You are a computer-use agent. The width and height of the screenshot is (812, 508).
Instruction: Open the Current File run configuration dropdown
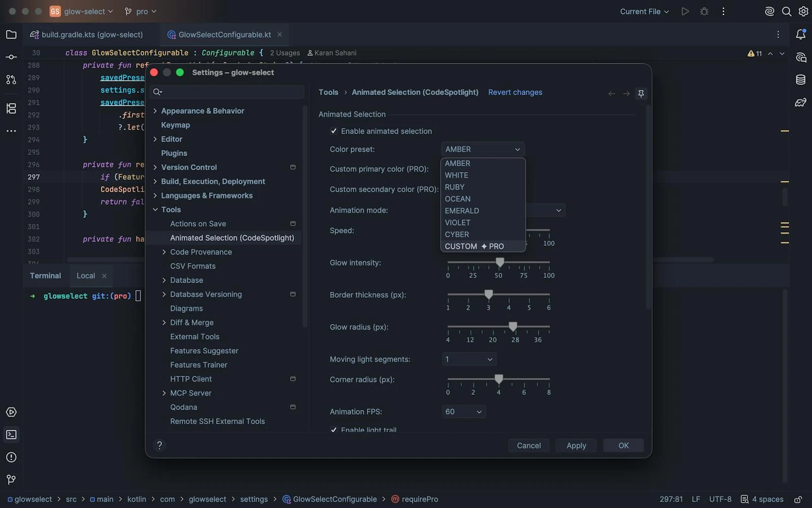coord(644,11)
